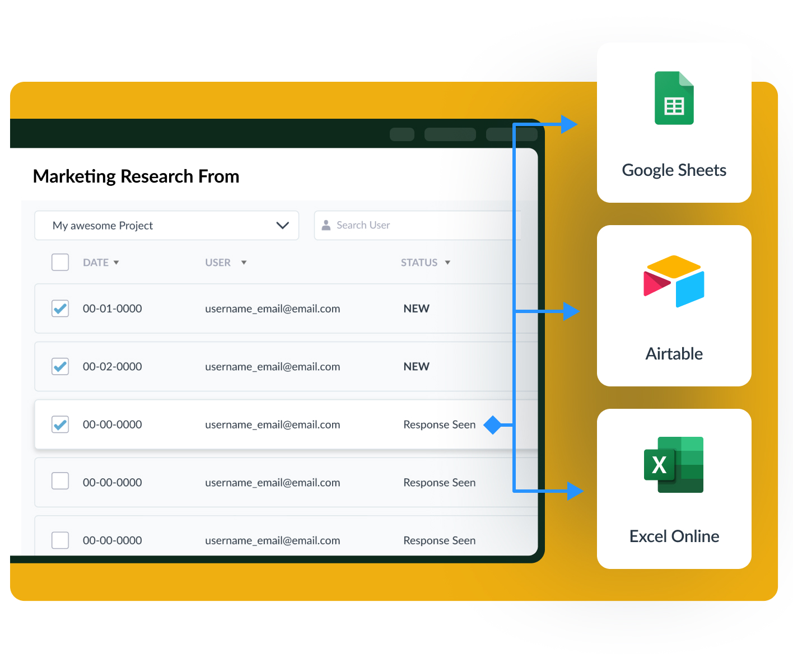Select the Excel Online label

click(674, 536)
